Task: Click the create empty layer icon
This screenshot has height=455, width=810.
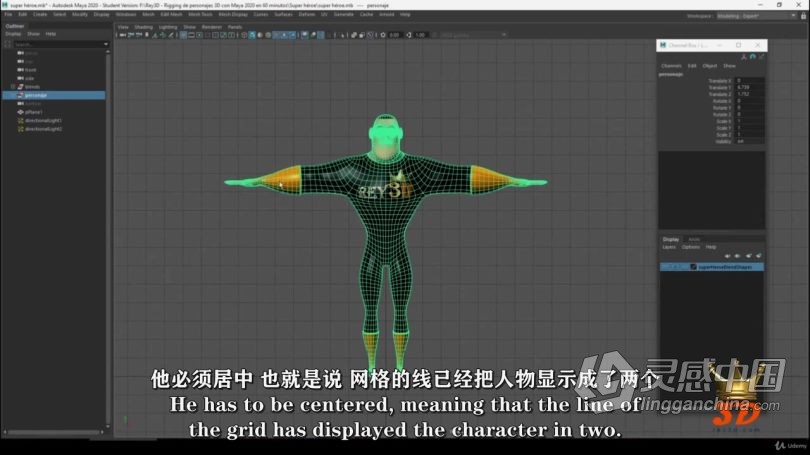Action: pos(749,256)
